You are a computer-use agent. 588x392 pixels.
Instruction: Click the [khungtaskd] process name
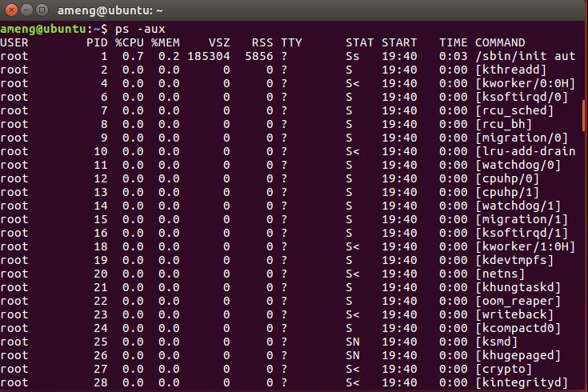pyautogui.click(x=518, y=287)
